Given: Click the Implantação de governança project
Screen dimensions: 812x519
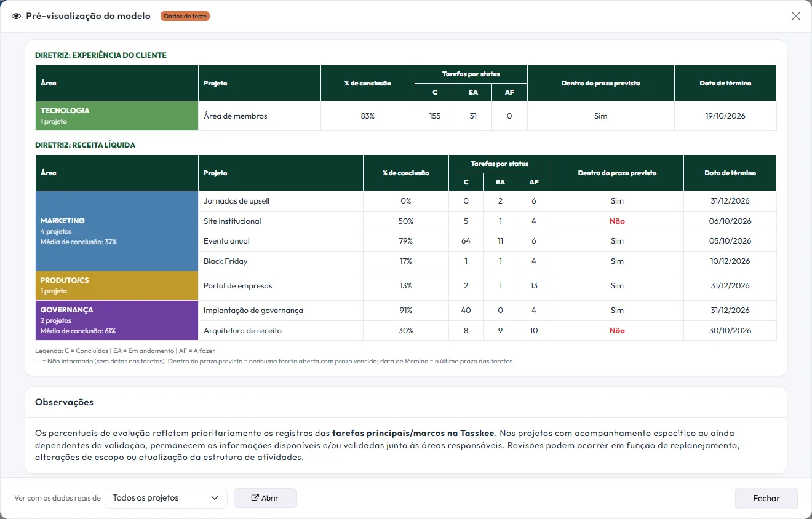Looking at the screenshot, I should [x=253, y=311].
